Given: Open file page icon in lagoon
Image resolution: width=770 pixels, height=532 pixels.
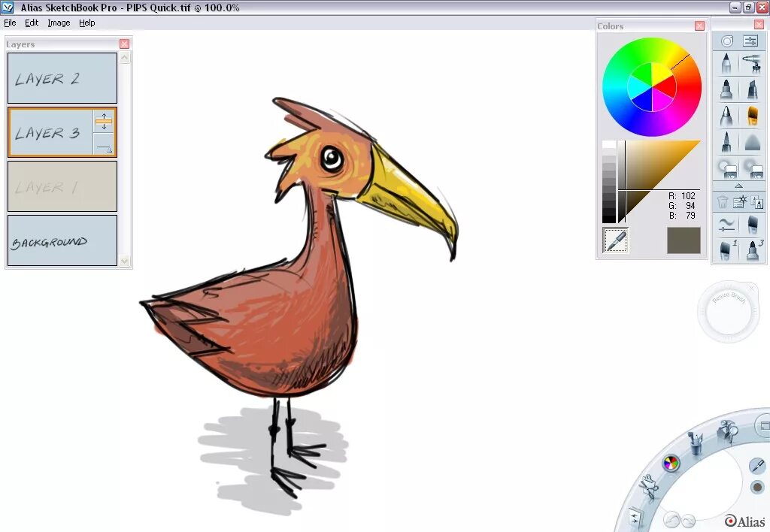Looking at the screenshot, I should pyautogui.click(x=635, y=518).
